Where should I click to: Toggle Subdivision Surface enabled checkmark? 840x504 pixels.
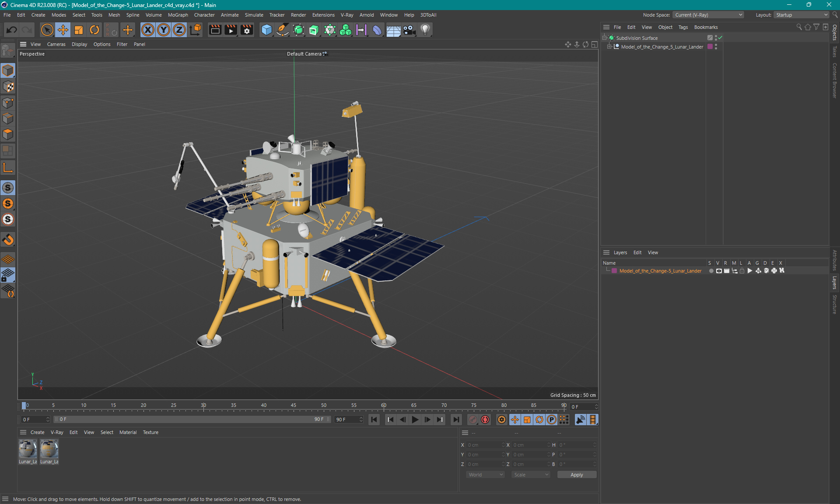(720, 38)
